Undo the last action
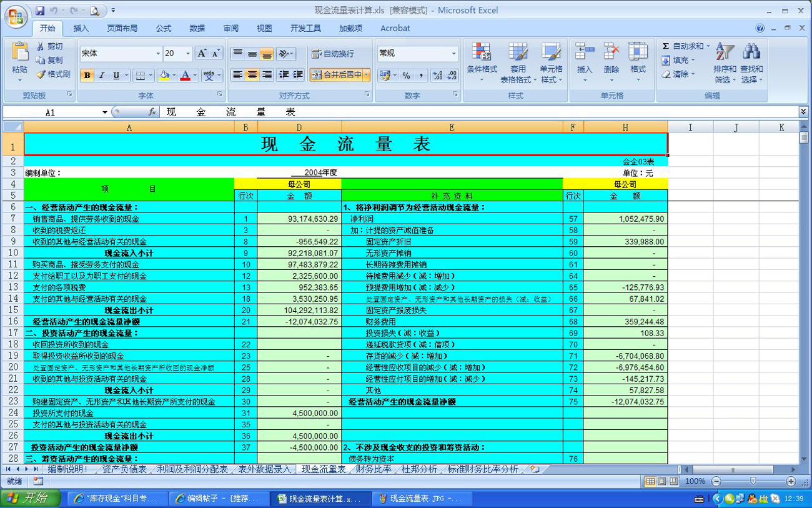Image resolution: width=812 pixels, height=508 pixels. point(54,11)
